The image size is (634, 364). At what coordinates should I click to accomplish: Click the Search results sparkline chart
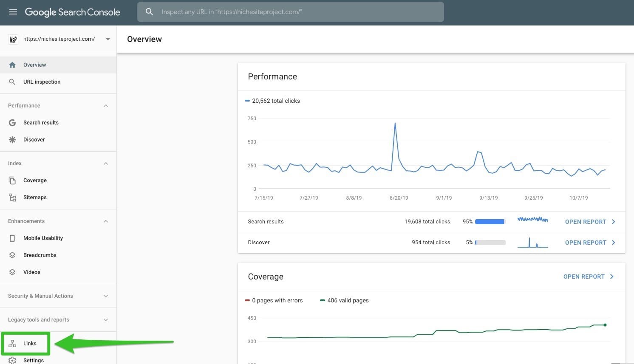(x=533, y=220)
